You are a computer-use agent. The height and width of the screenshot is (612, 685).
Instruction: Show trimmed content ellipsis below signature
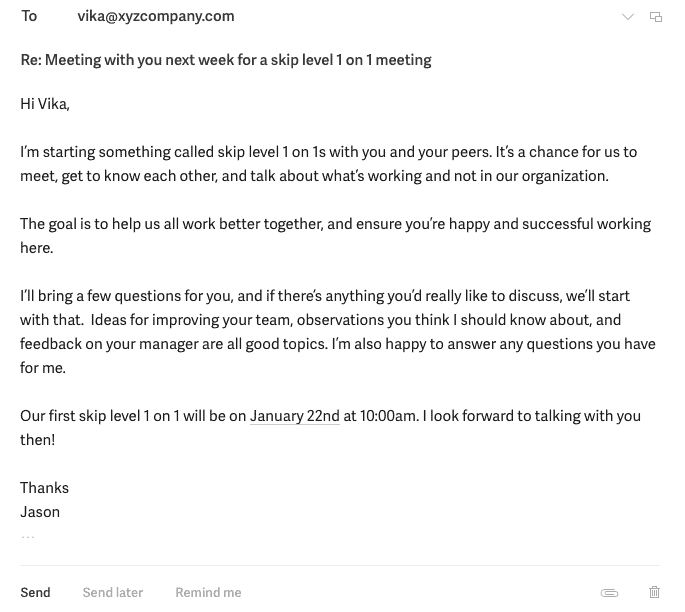(x=28, y=537)
